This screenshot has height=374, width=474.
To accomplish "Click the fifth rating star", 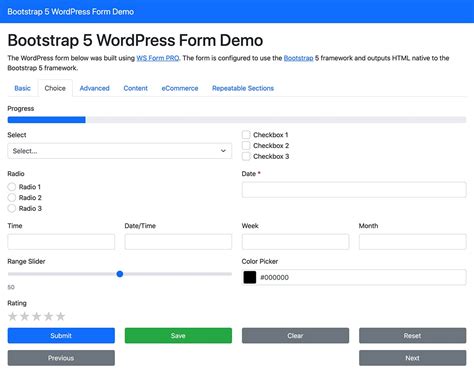I will 60,316.
